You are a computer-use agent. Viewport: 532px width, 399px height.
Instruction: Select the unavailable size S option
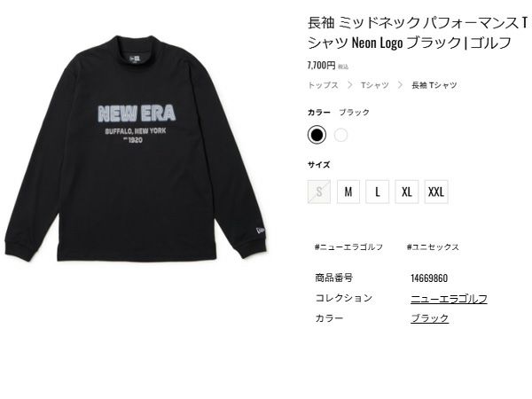(x=319, y=192)
